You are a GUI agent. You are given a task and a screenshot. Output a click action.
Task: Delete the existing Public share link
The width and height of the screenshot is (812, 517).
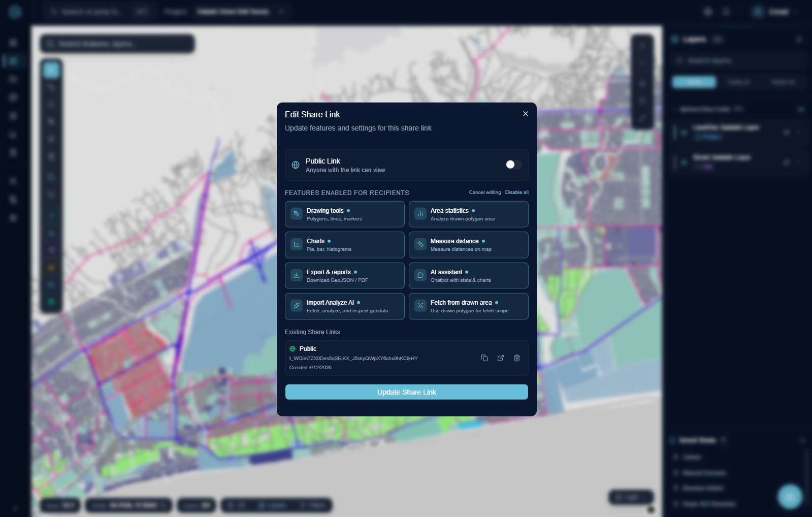pos(517,358)
